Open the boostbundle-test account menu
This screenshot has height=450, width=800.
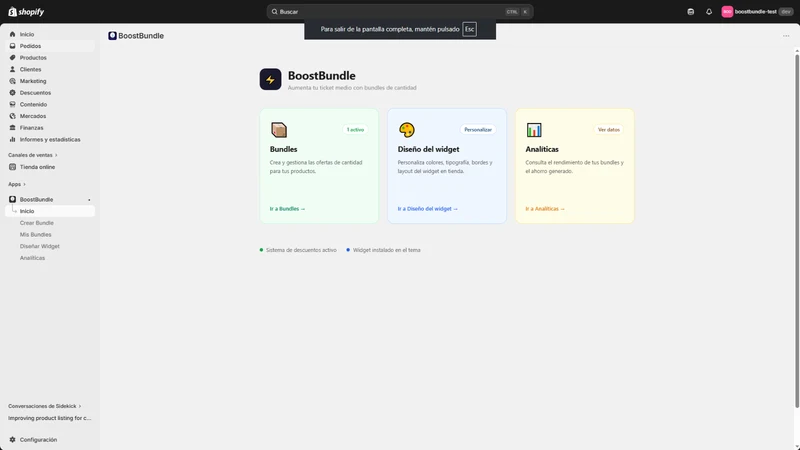pyautogui.click(x=757, y=12)
